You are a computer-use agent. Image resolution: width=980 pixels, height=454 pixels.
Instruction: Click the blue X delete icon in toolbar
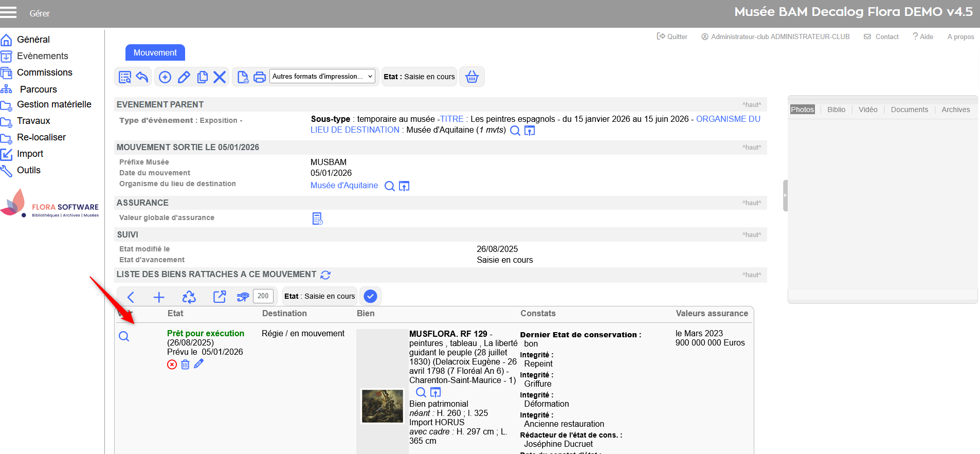pyautogui.click(x=220, y=77)
